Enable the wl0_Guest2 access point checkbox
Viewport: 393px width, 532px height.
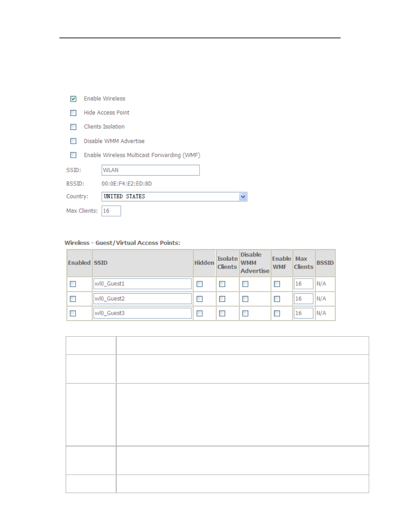click(73, 299)
